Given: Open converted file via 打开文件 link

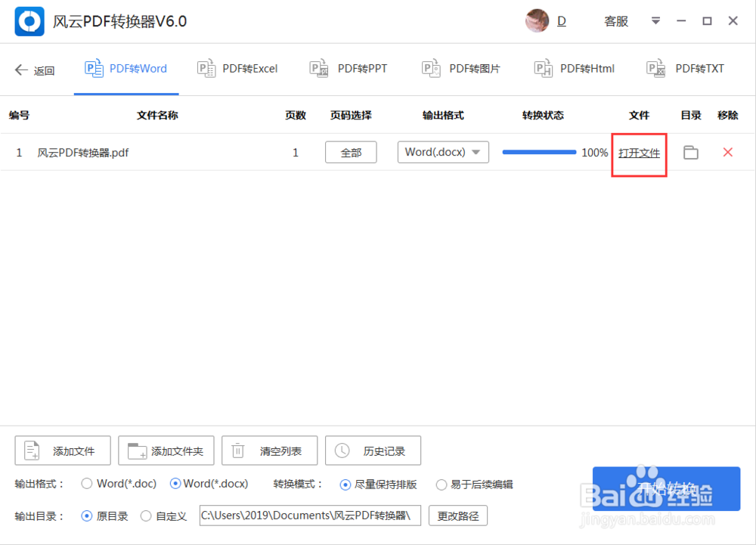Looking at the screenshot, I should tap(639, 153).
